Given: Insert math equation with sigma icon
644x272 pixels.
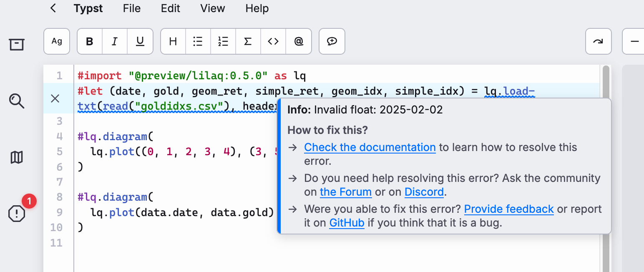Looking at the screenshot, I should pos(248,41).
